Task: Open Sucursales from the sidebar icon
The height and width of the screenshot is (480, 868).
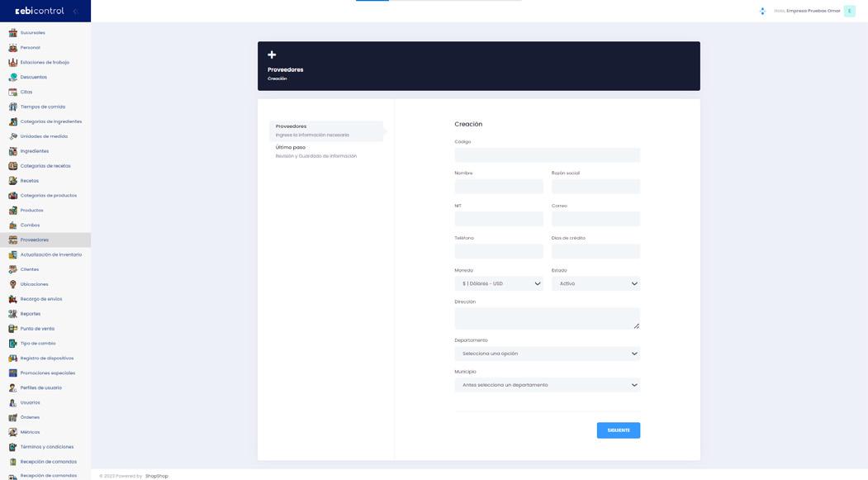Action: (12, 33)
